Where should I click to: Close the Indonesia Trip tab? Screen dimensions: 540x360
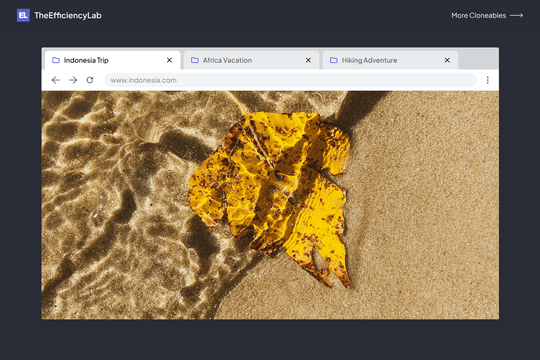coord(169,60)
